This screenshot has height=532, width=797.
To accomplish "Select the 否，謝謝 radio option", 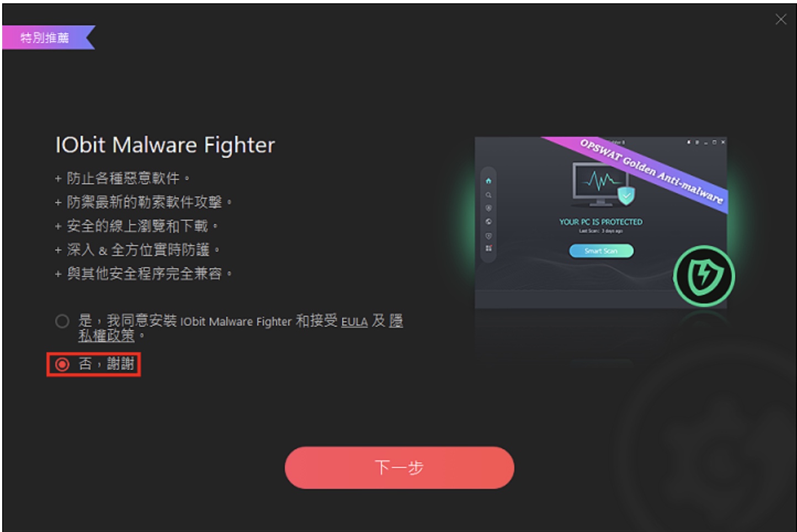I will 62,364.
